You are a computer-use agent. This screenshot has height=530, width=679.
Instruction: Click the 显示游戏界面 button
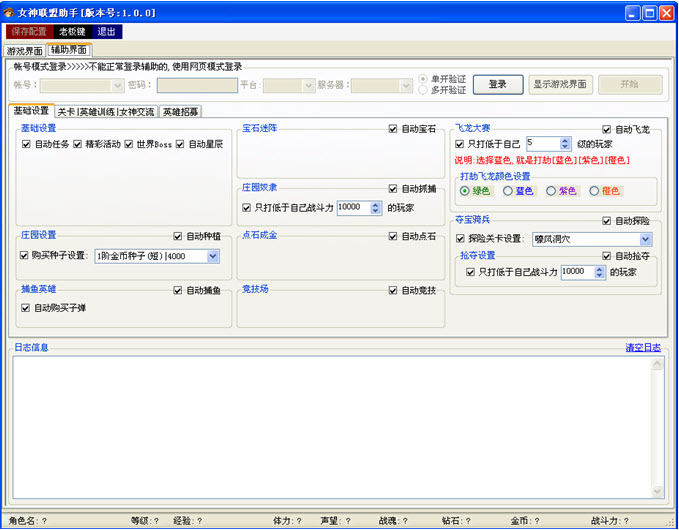click(560, 85)
